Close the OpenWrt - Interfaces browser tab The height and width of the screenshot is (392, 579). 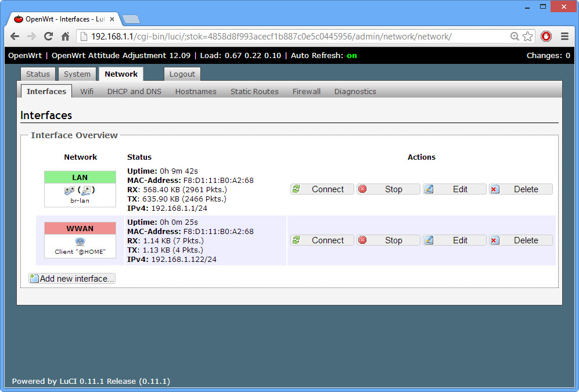[112, 19]
